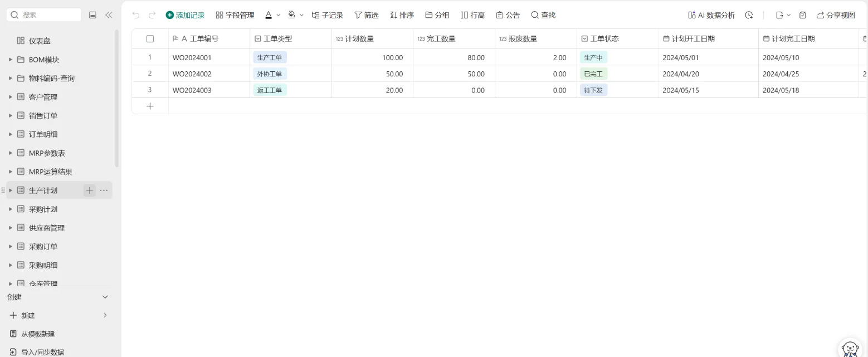Click the 计划数量 column header
The height and width of the screenshot is (357, 868).
point(373,38)
